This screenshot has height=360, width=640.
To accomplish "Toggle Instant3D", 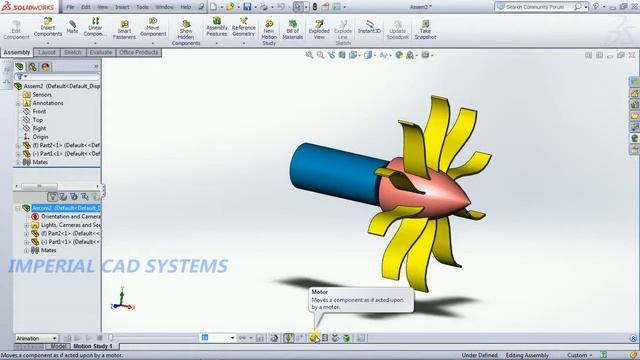I will [369, 27].
